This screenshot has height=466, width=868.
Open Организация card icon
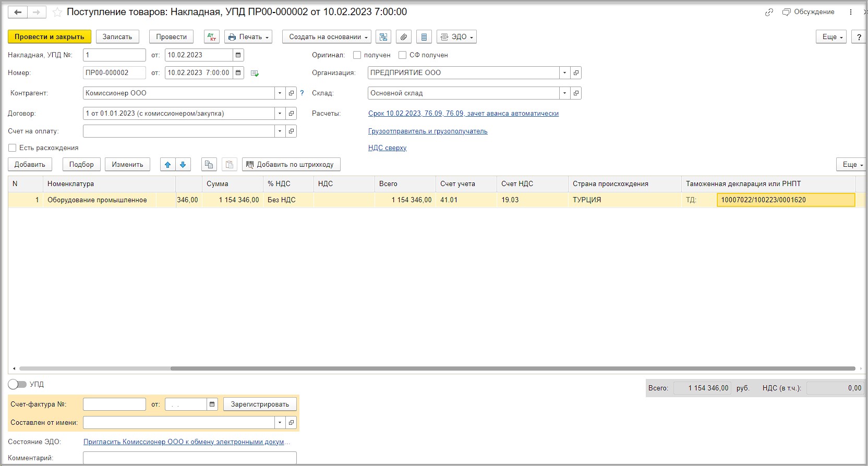(x=576, y=72)
